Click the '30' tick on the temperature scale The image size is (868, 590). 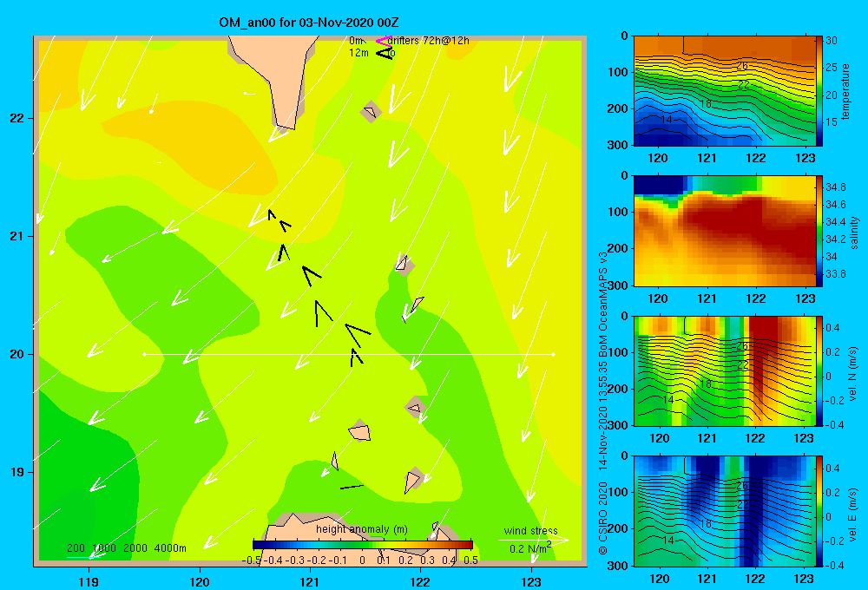[832, 41]
